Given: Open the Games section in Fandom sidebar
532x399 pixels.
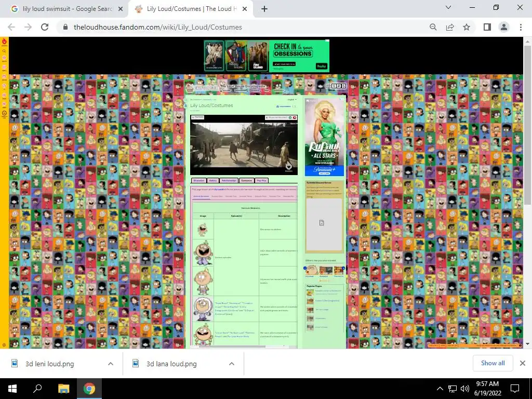Looking at the screenshot, I should tap(4, 67).
